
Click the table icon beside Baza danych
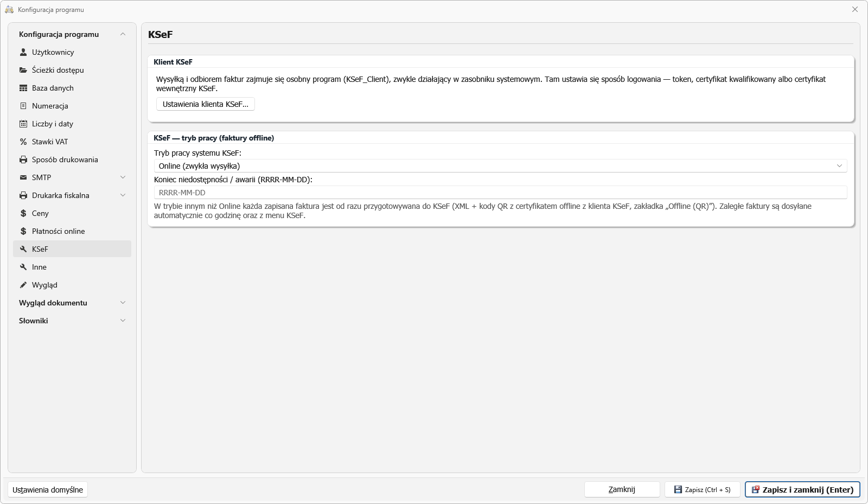click(23, 88)
